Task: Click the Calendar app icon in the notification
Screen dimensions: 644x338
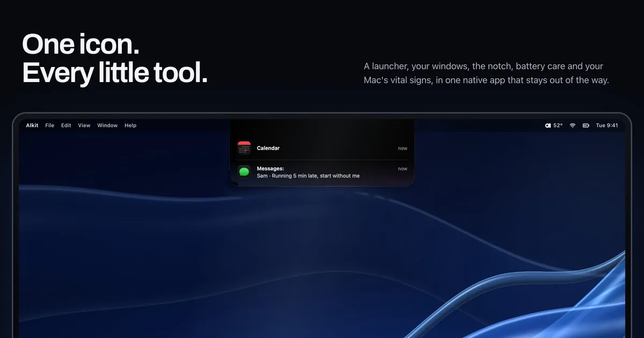Action: click(244, 148)
